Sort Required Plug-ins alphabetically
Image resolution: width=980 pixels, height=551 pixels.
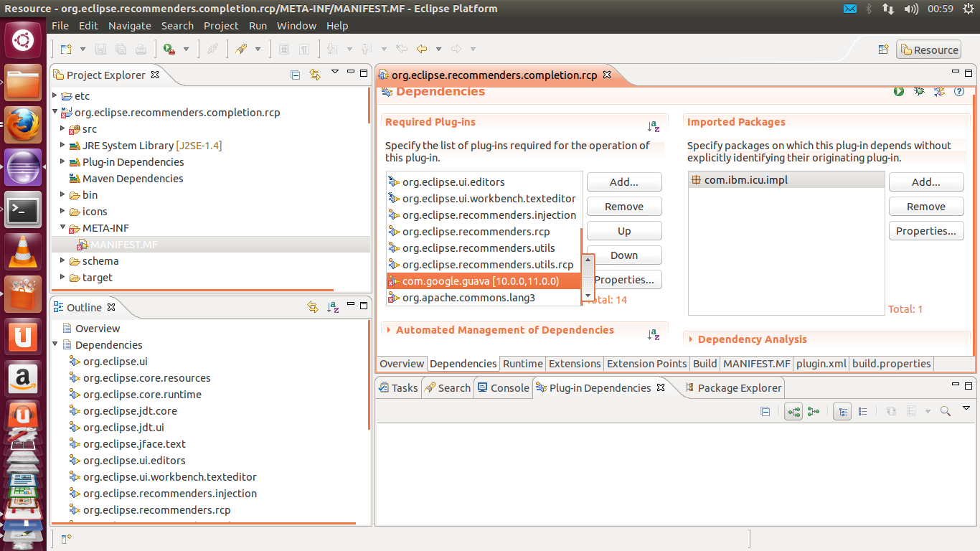pyautogui.click(x=654, y=126)
